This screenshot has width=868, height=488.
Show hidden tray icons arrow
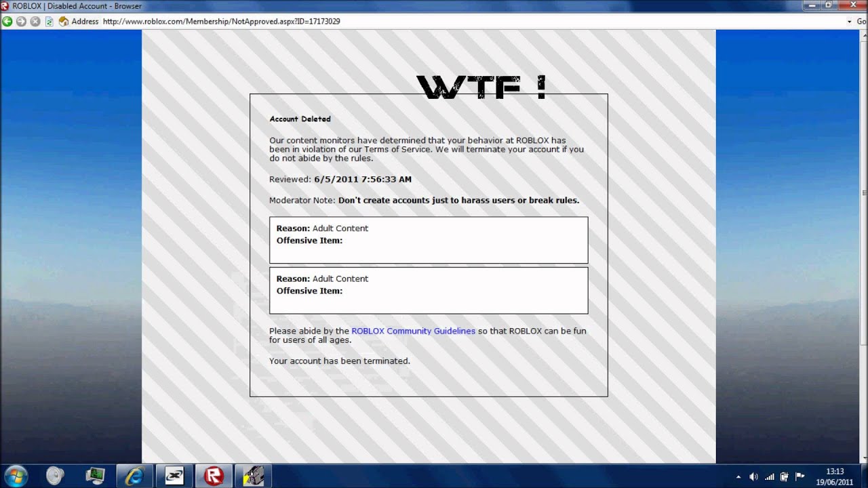[x=738, y=476]
